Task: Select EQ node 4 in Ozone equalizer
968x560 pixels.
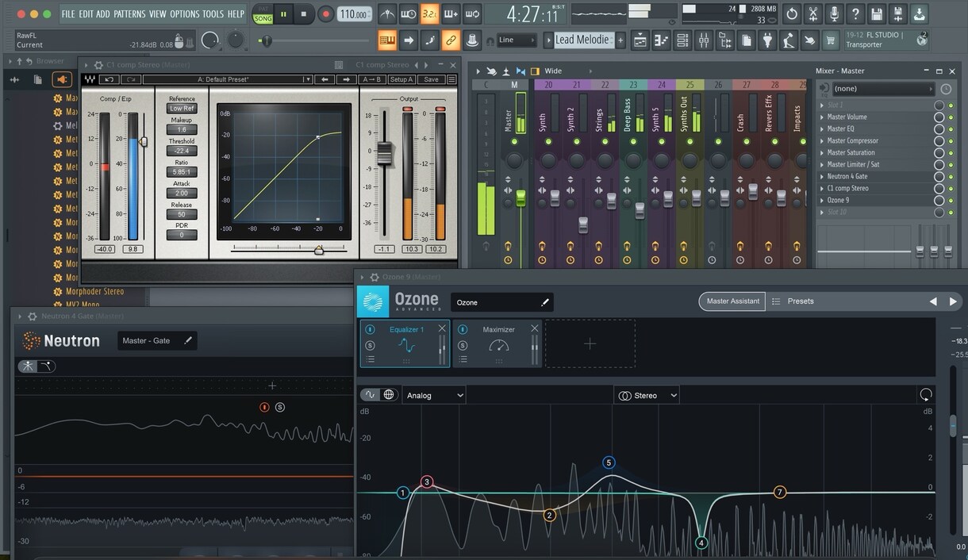Action: (701, 543)
